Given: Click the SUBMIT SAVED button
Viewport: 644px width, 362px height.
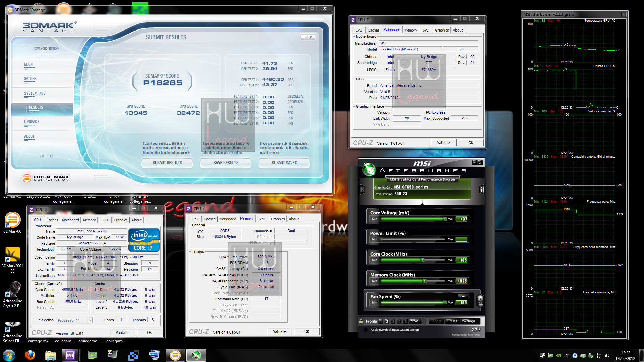Looking at the screenshot, I should (x=284, y=163).
